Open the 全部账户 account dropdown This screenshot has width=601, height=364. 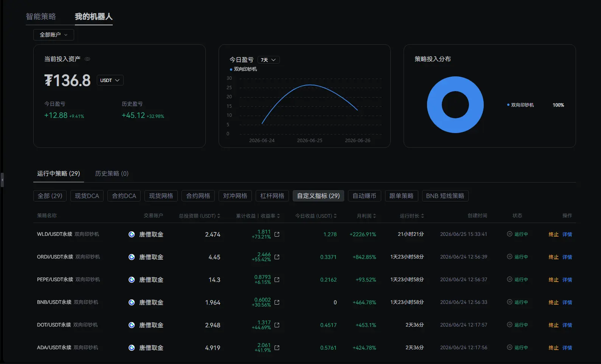pos(54,35)
